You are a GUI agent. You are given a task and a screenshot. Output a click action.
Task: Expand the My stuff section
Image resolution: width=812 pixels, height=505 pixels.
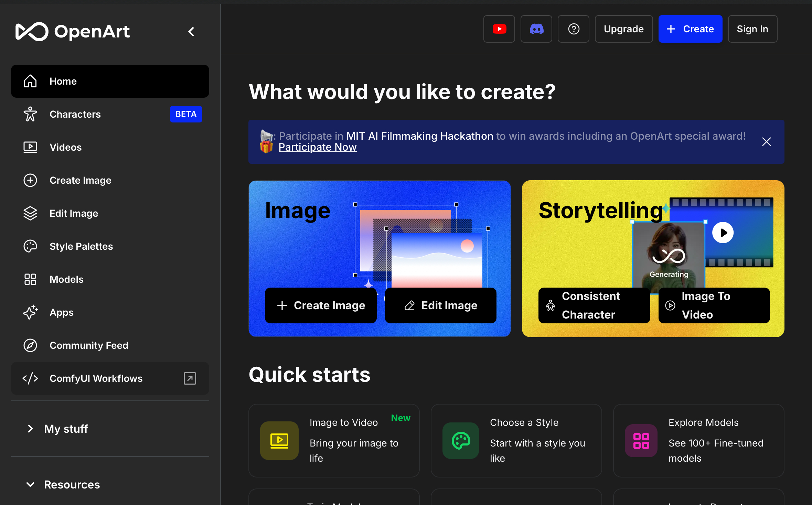click(x=110, y=429)
